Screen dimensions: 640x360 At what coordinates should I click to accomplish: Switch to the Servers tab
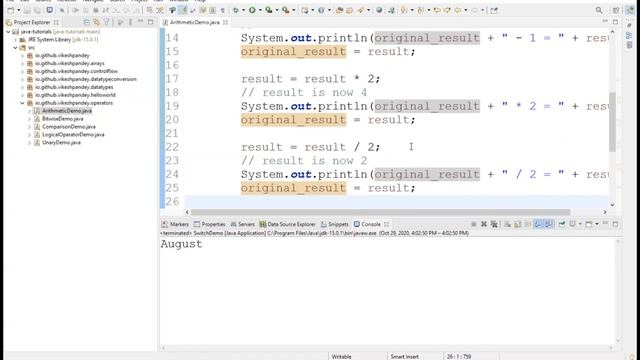(242, 224)
